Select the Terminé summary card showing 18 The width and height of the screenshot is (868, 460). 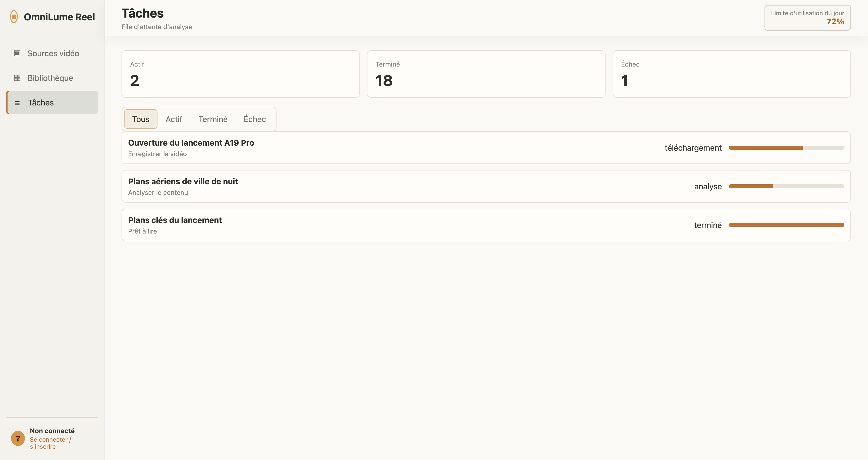(486, 74)
